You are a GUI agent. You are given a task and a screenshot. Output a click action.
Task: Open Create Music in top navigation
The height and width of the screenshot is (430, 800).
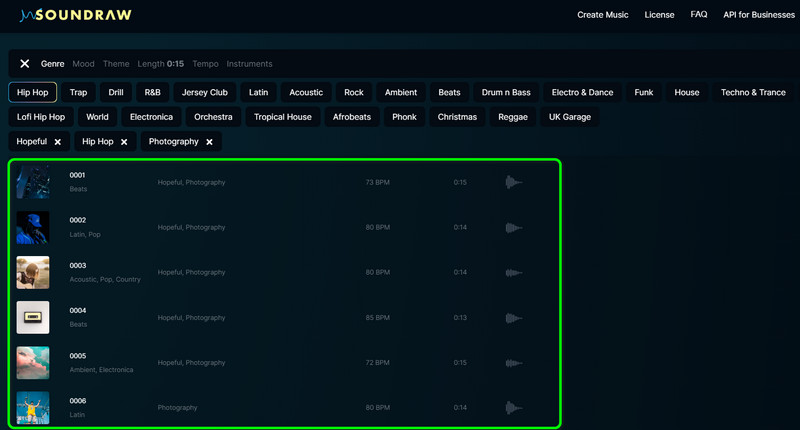click(604, 15)
